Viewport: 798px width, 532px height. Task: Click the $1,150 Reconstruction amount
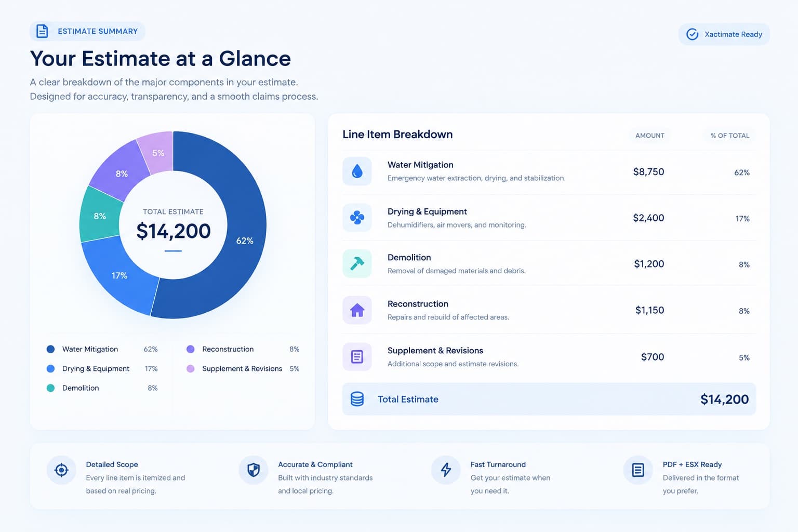coord(649,310)
